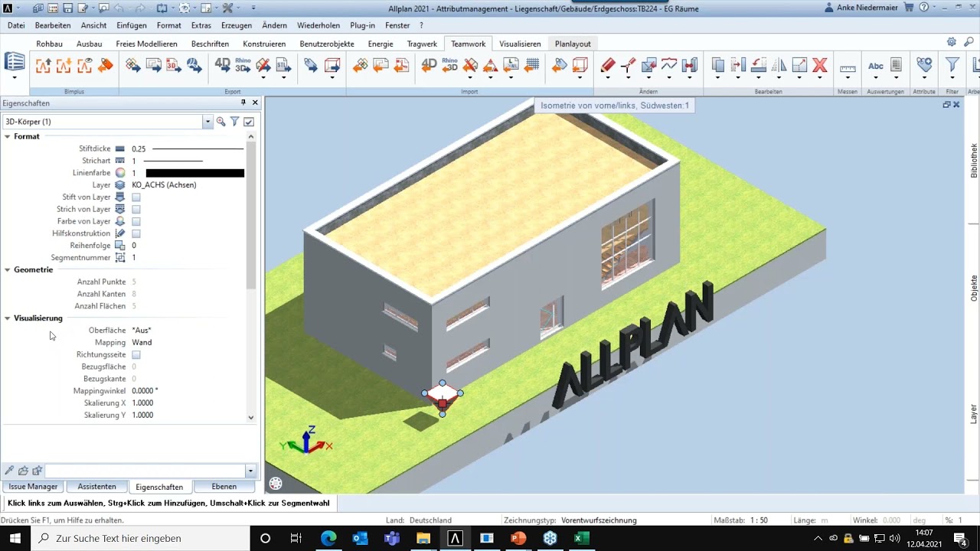Click the Stiftdicke 0.25 line preview

tap(198, 149)
